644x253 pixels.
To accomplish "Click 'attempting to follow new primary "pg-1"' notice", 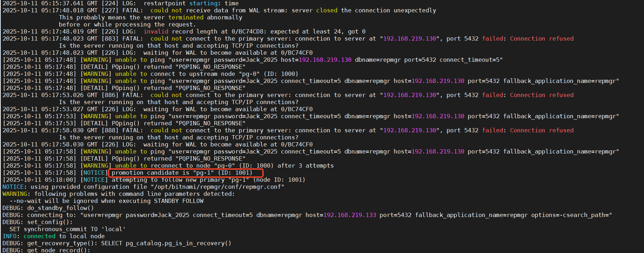I will click(x=180, y=180).
